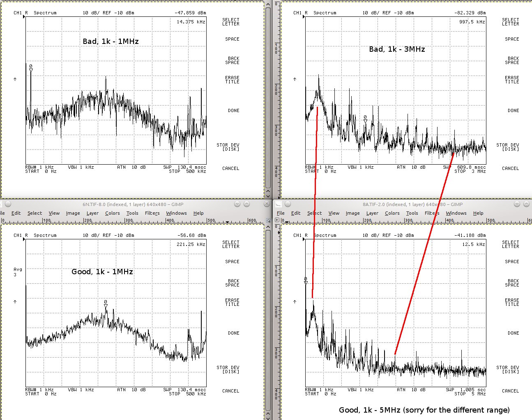Click '-56.68 dBm' readout
The width and height of the screenshot is (532, 420).
(192, 235)
